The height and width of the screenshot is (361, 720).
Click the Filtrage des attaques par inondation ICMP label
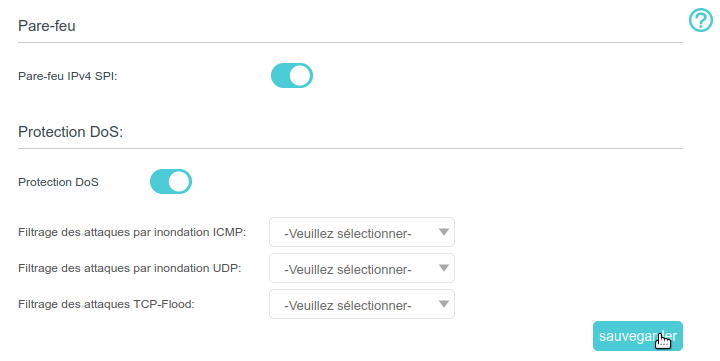pyautogui.click(x=132, y=232)
